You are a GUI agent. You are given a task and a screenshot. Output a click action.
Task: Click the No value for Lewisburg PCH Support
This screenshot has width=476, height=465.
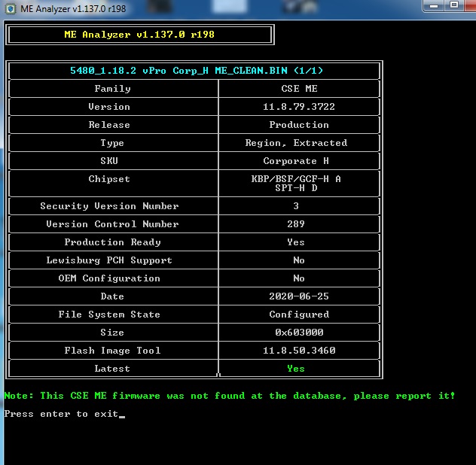coord(299,260)
